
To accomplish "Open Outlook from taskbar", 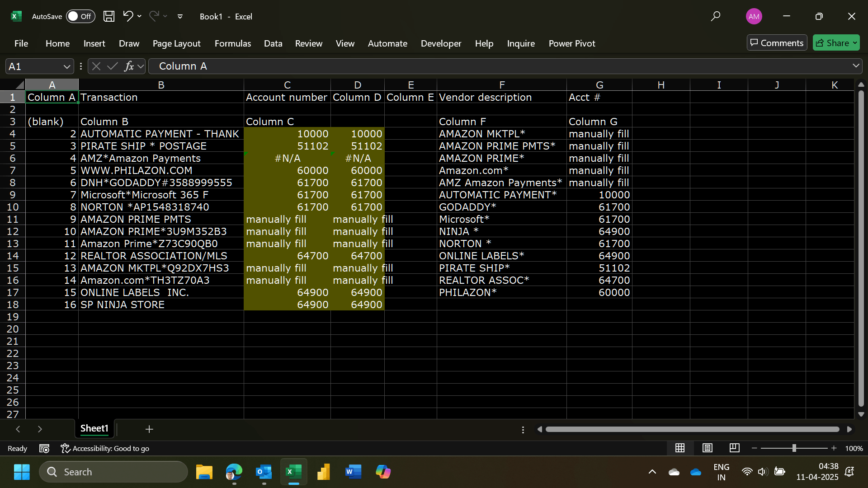I will point(264,472).
